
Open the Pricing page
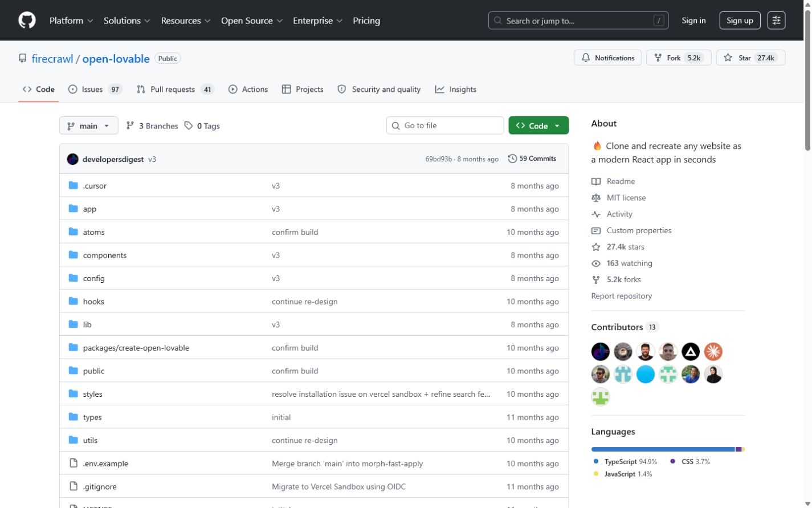point(366,21)
